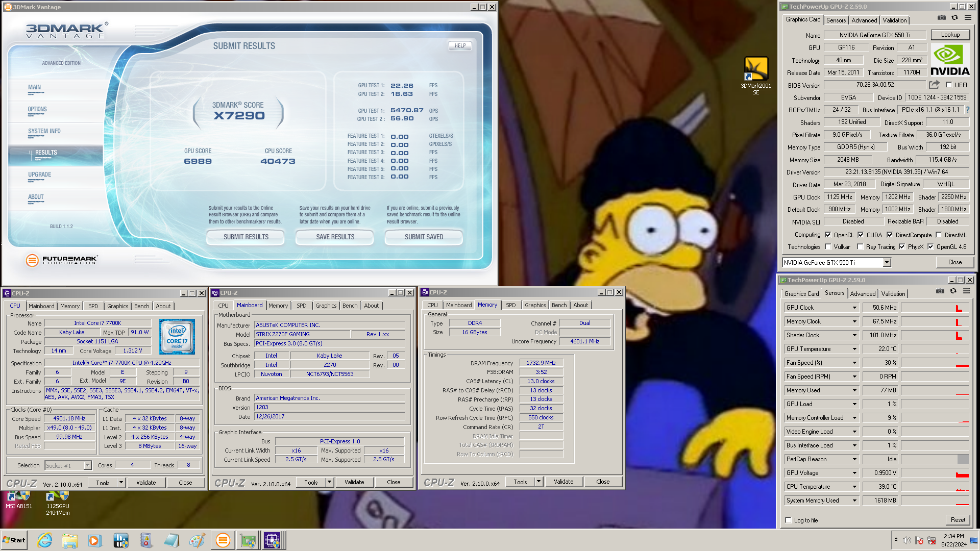Click the HELP button in 3DMark Vantage

(x=460, y=45)
